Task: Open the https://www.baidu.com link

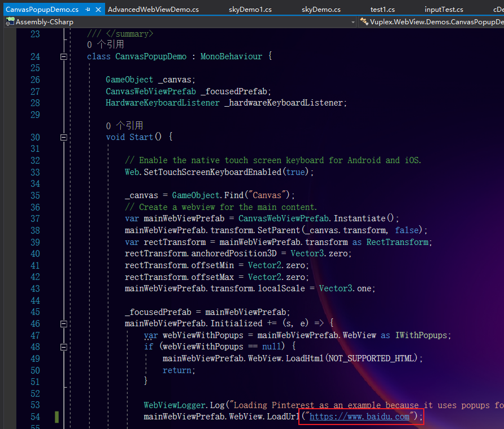Action: tap(359, 417)
